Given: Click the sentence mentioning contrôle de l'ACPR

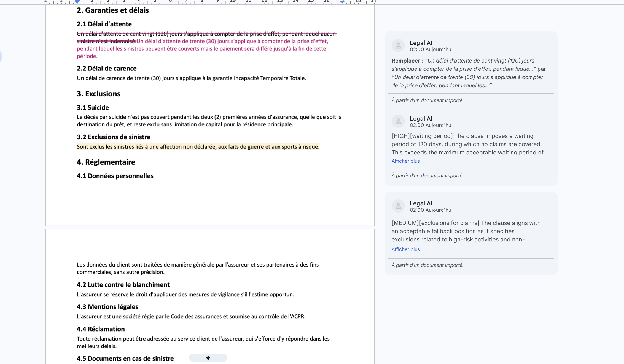Looking at the screenshot, I should pos(191,317).
